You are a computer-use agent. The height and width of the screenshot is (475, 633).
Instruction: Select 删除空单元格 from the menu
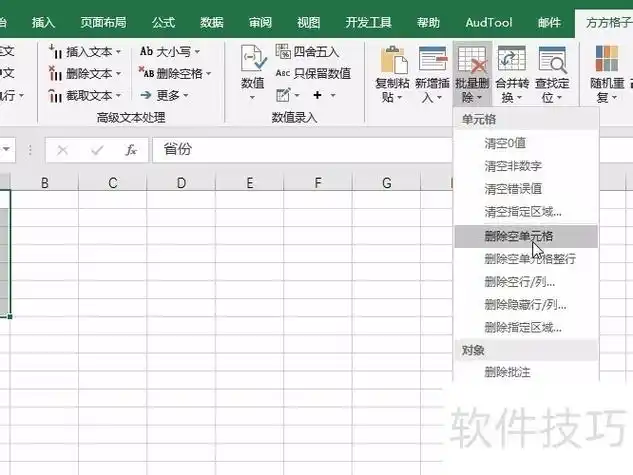click(x=518, y=236)
